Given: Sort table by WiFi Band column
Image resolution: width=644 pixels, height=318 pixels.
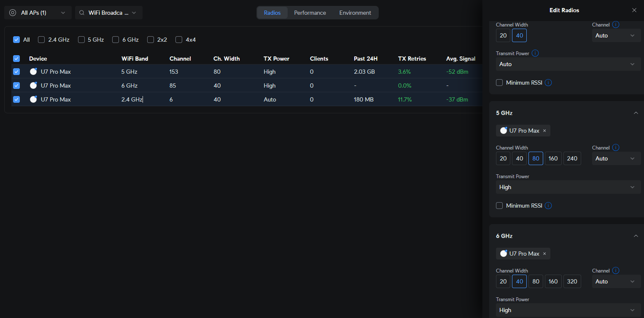Looking at the screenshot, I should tap(135, 59).
